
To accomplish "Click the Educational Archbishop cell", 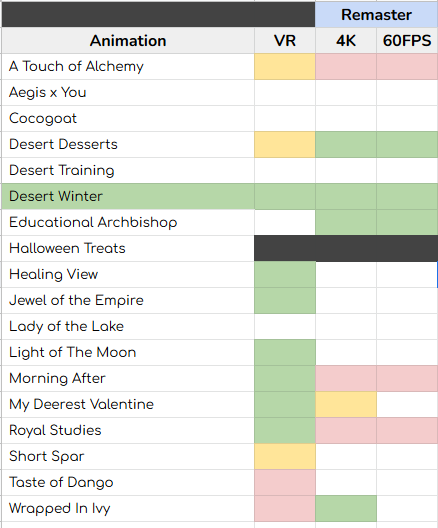I will coord(128,222).
